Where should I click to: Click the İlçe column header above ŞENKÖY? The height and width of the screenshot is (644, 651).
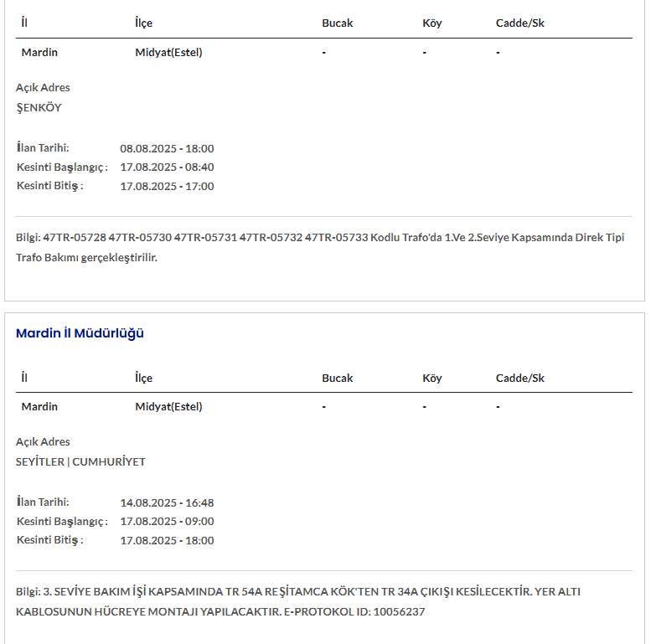click(x=144, y=23)
